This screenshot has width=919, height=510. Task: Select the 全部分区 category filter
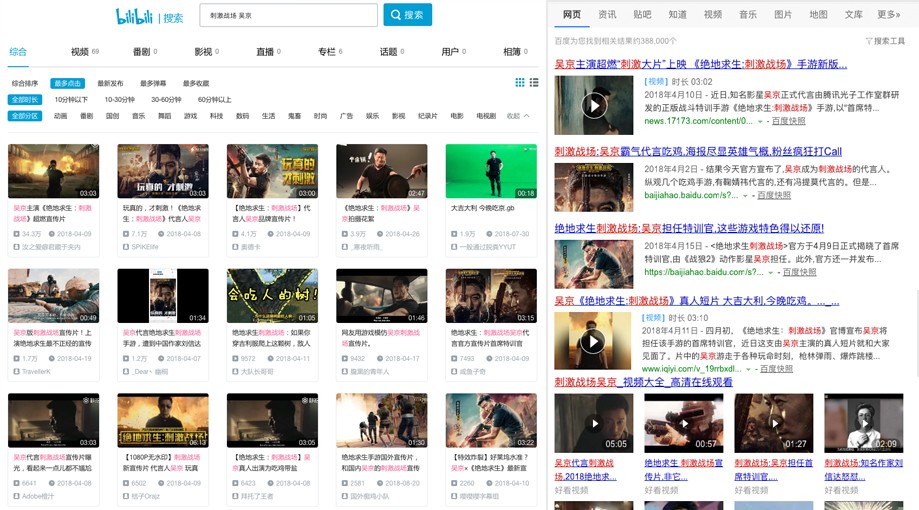(25, 116)
